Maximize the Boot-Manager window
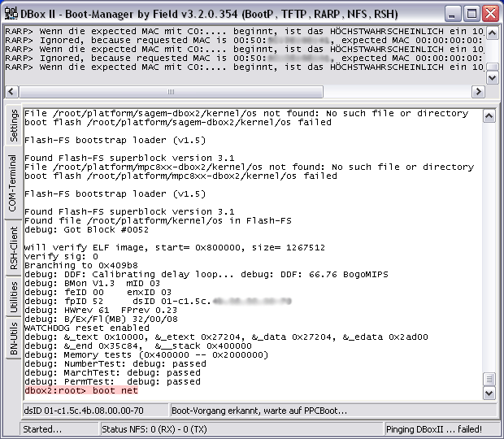 471,14
